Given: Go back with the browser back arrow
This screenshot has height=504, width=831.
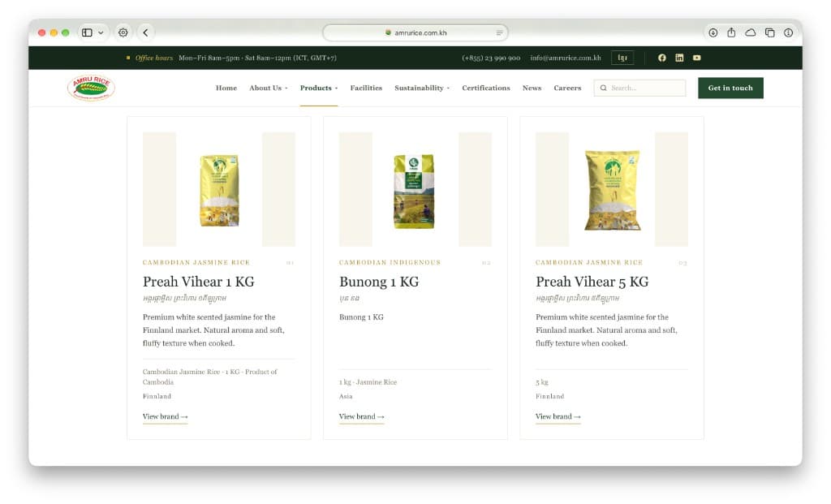Looking at the screenshot, I should click(146, 32).
